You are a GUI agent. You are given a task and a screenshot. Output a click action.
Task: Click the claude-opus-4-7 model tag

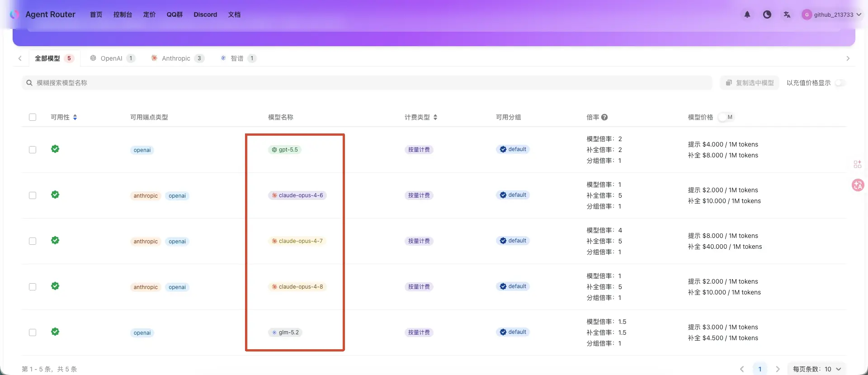297,241
